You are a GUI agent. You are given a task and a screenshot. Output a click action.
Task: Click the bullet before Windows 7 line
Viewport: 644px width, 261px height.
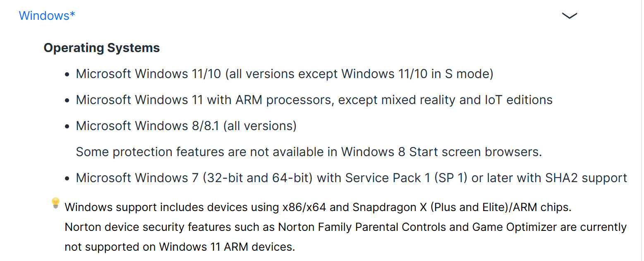[x=67, y=179]
